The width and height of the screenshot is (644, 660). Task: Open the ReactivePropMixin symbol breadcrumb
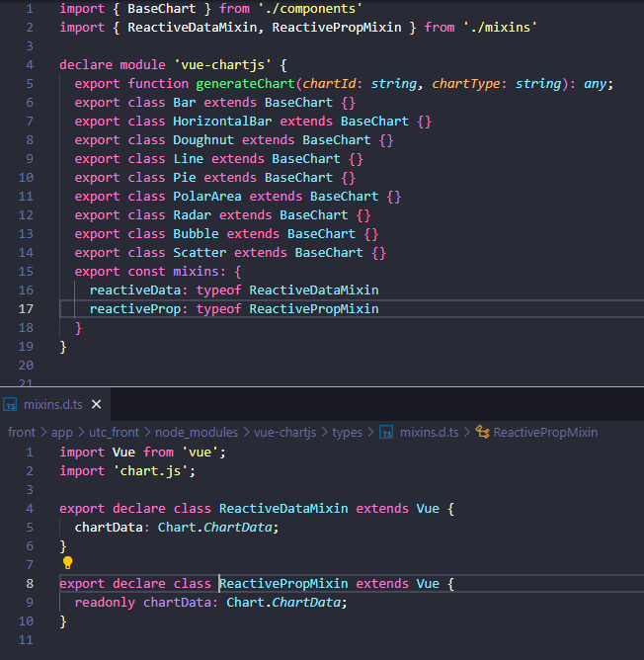coord(545,433)
